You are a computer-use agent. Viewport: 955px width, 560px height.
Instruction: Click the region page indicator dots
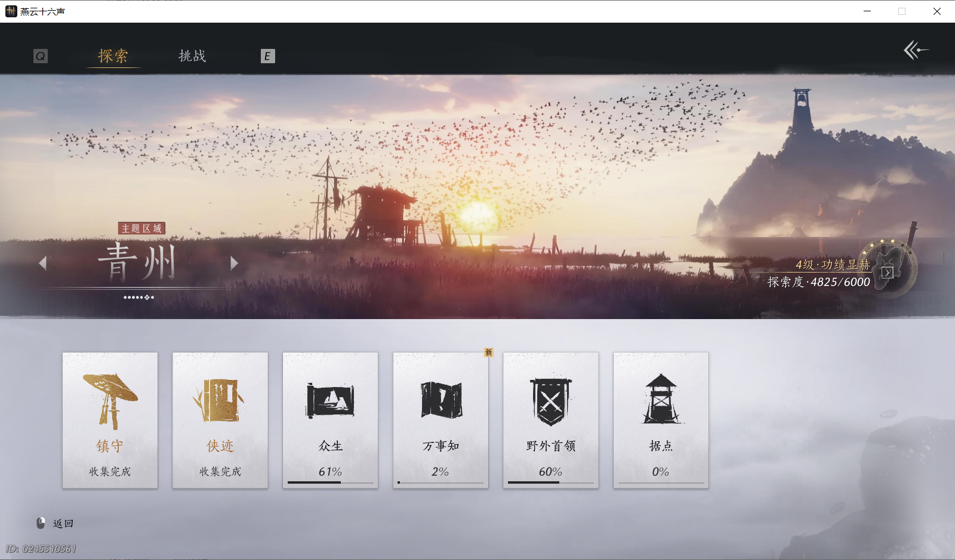138,297
